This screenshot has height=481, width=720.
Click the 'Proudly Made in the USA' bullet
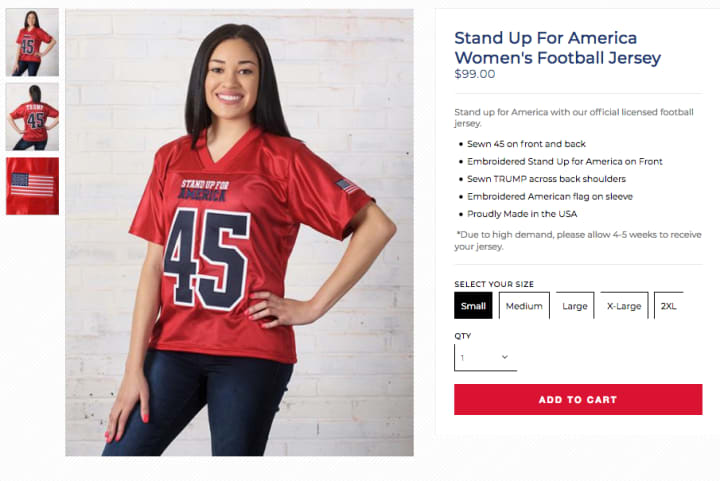[x=522, y=214]
